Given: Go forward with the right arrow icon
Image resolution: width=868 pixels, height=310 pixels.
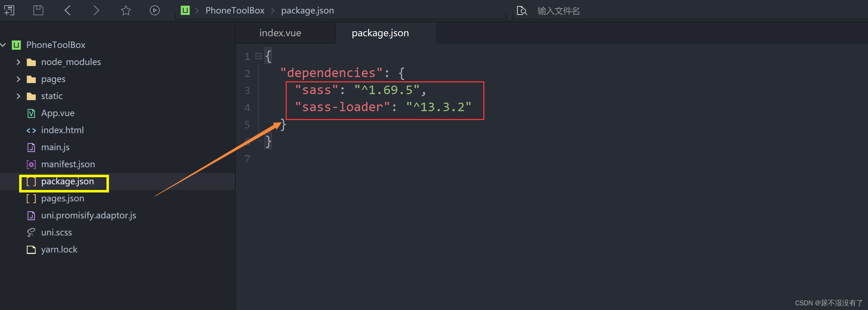Looking at the screenshot, I should (96, 10).
